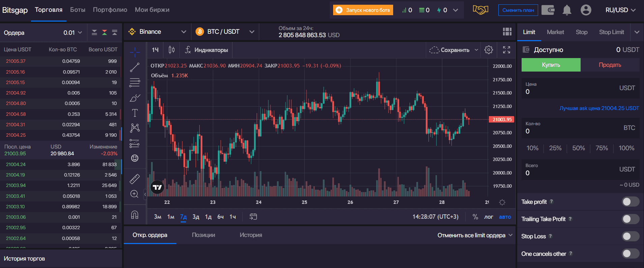The image size is (644, 268).
Task: Turn on the Stop Loss switch
Action: coord(631,236)
